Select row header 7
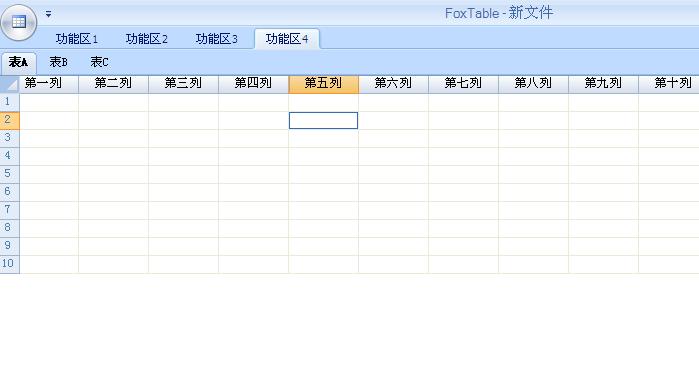Viewport: 699px width, 384px height. point(9,210)
